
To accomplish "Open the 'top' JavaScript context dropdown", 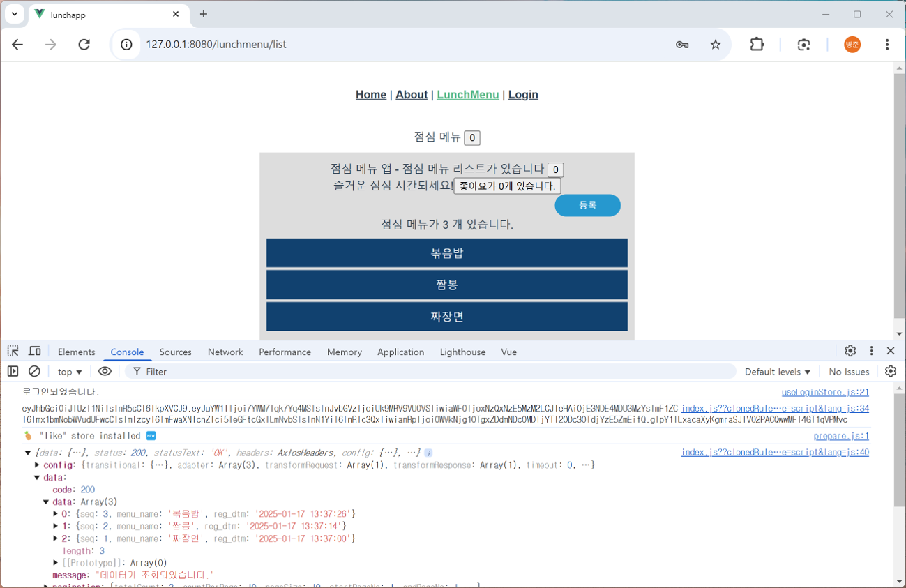I will point(70,372).
